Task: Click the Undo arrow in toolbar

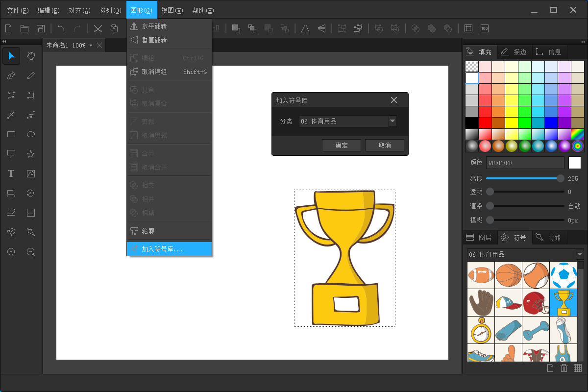Action: click(61, 28)
